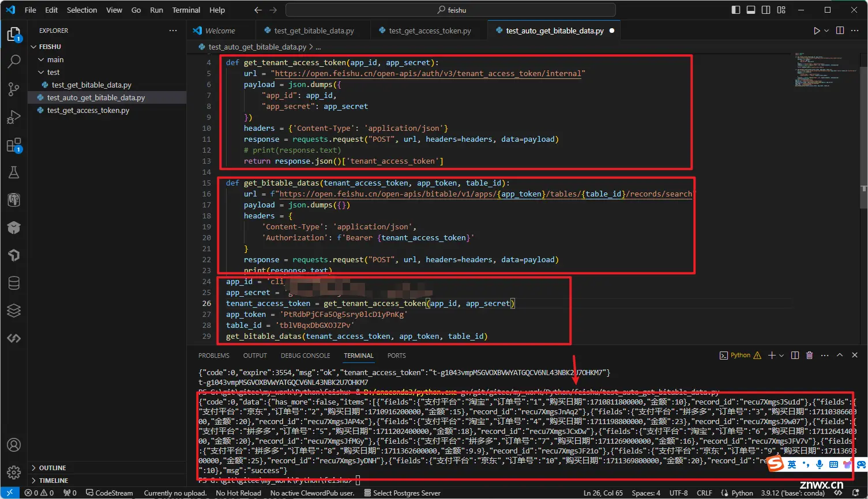Kill the terminal with the trash icon

pos(810,356)
